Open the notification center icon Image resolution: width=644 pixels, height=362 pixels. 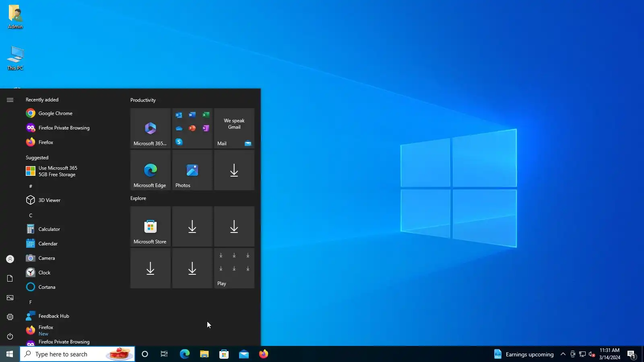[x=632, y=354]
